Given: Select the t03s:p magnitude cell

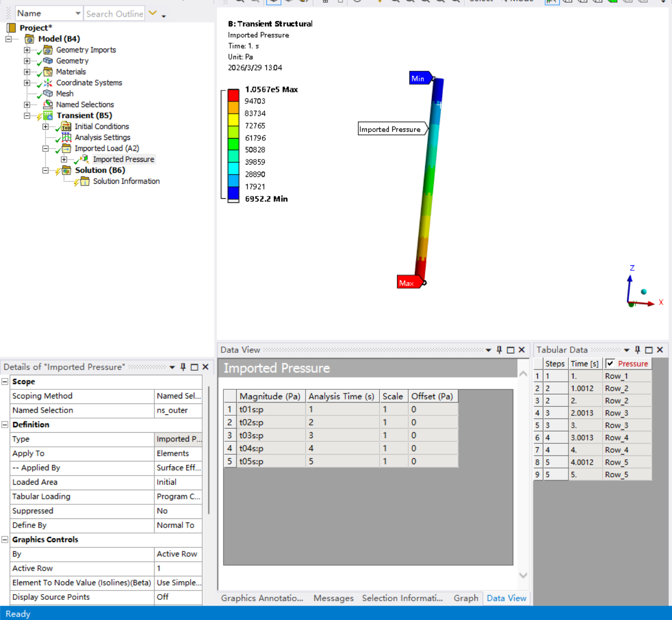Looking at the screenshot, I should click(x=271, y=435).
